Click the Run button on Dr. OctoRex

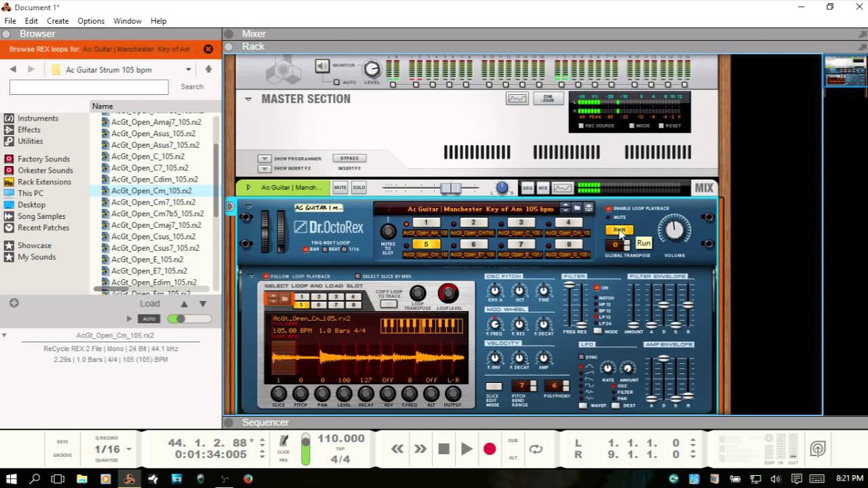point(619,230)
